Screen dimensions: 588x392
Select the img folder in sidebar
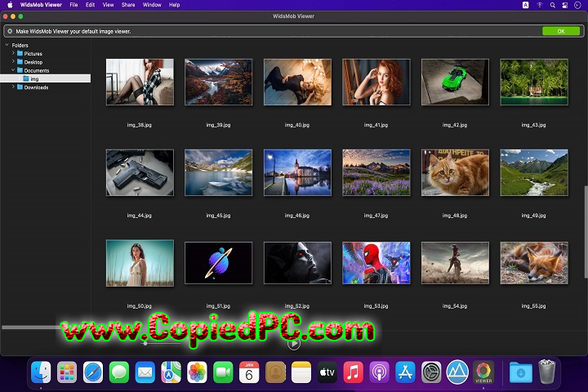point(34,78)
